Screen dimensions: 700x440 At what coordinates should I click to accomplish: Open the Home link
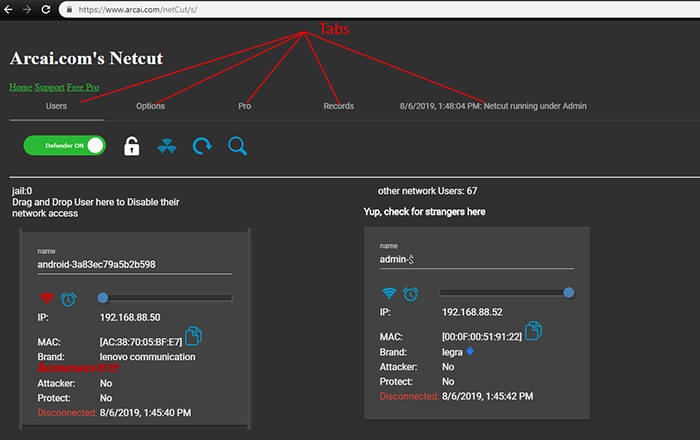21,87
